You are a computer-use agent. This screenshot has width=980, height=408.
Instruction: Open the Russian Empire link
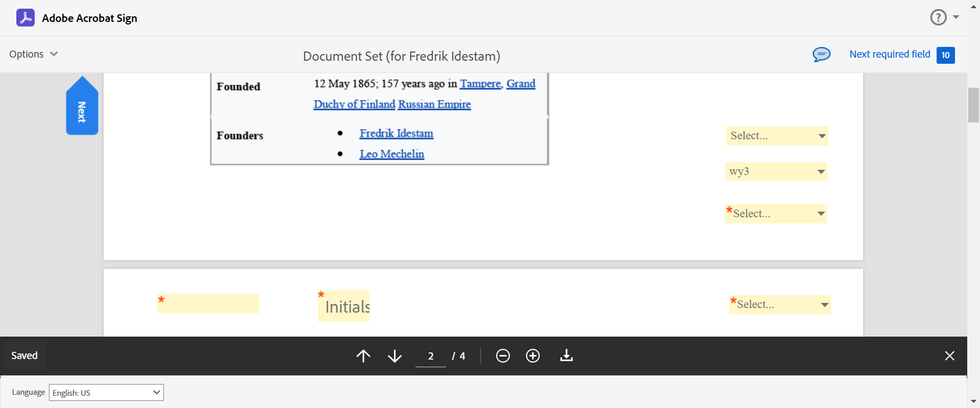434,104
